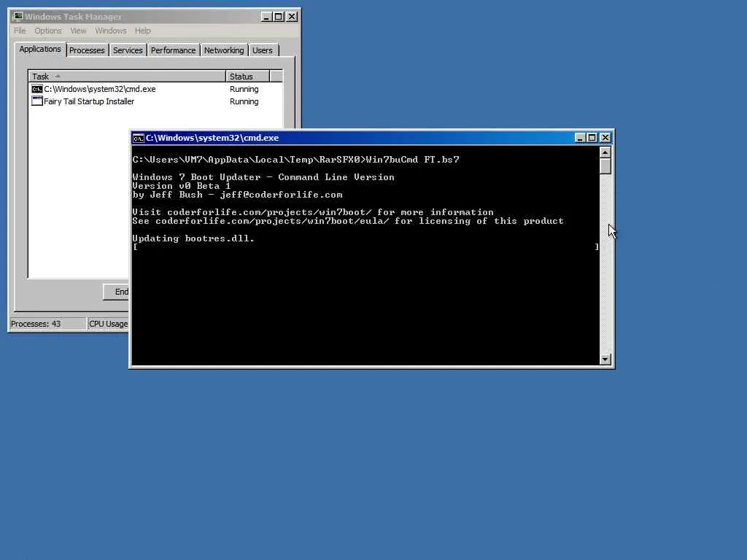Click 'Version v0 Beta 1' console line
The height and width of the screenshot is (560, 747).
click(x=182, y=186)
